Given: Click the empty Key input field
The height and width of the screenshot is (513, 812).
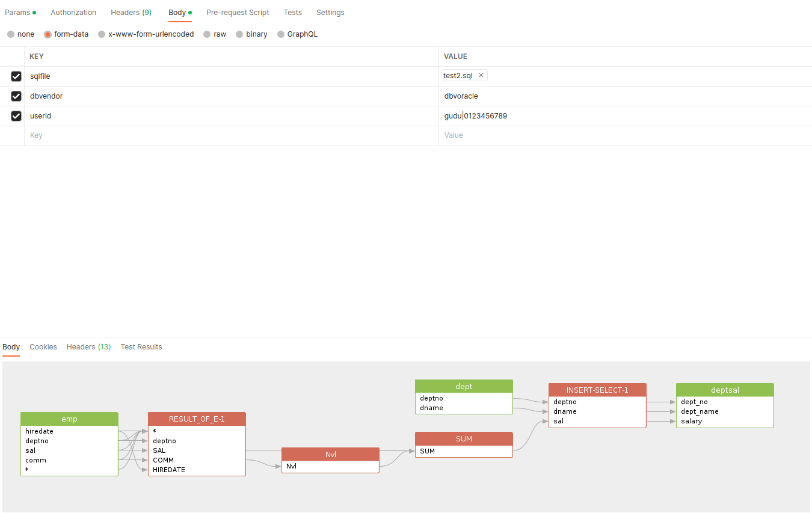Looking at the screenshot, I should [120, 135].
